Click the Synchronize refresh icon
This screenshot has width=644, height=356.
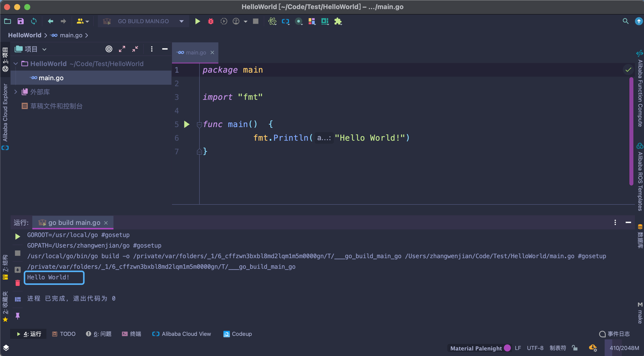pos(34,21)
